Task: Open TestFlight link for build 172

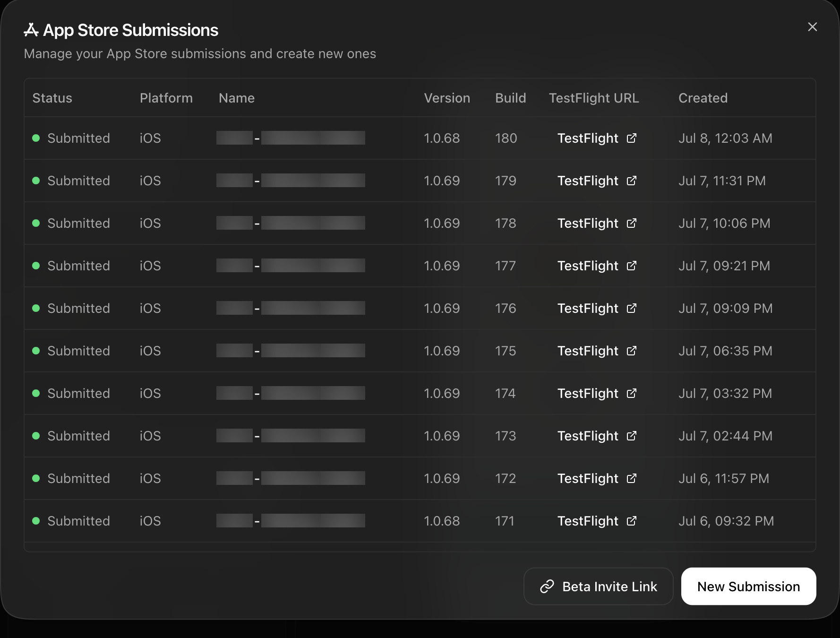Action: (597, 478)
